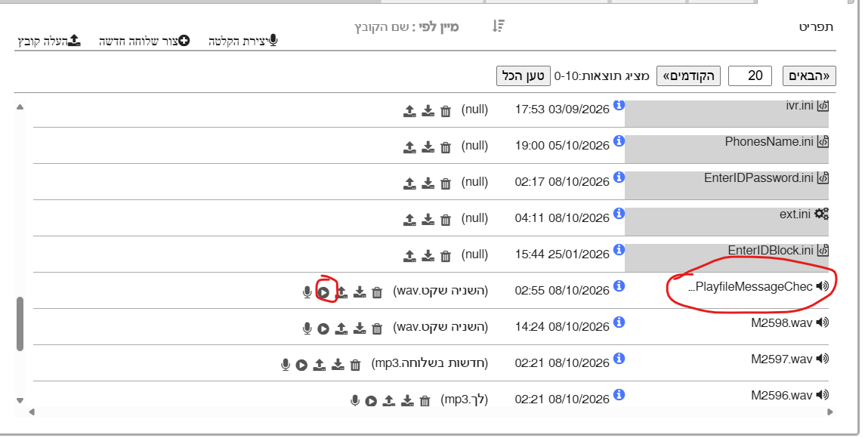868x438 pixels.
Task: Play the M2596.wav recording
Action: point(371,401)
